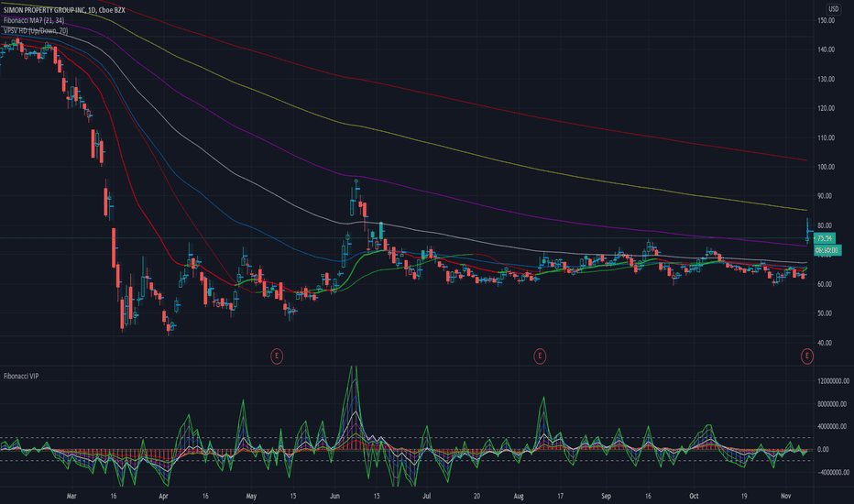Click the 120.00 price axis label
Viewport: 854px width, 504px height.
(826, 108)
